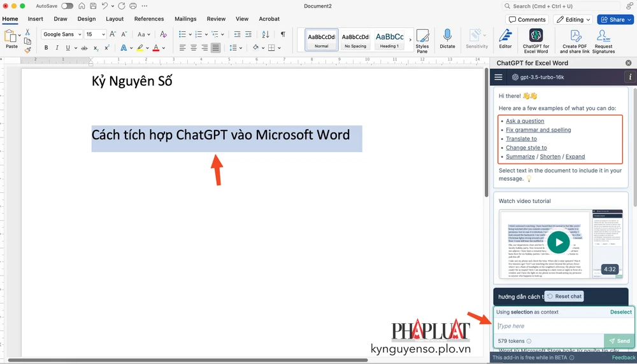Align text left
637x364 pixels.
[x=182, y=48]
